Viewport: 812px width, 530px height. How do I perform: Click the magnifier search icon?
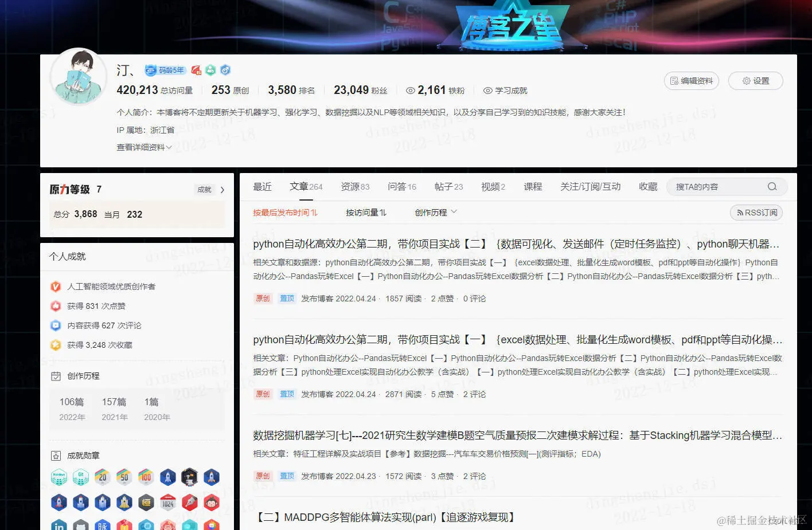click(x=772, y=187)
